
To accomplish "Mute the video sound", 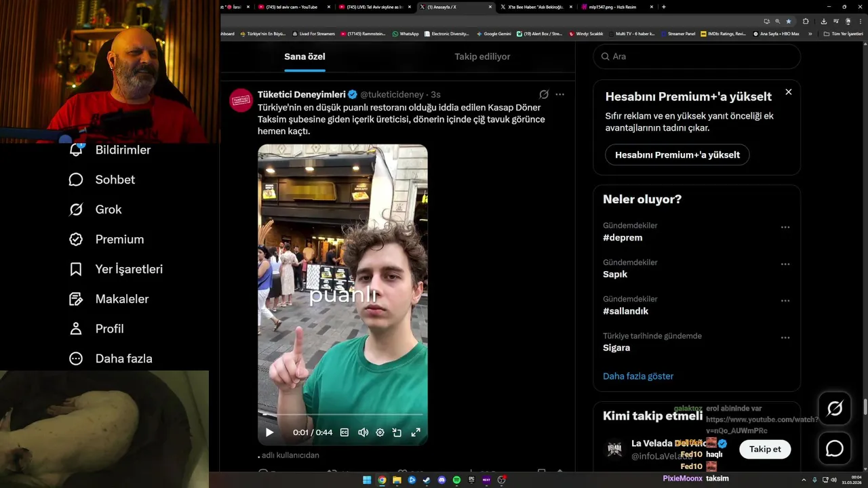I will pyautogui.click(x=363, y=432).
